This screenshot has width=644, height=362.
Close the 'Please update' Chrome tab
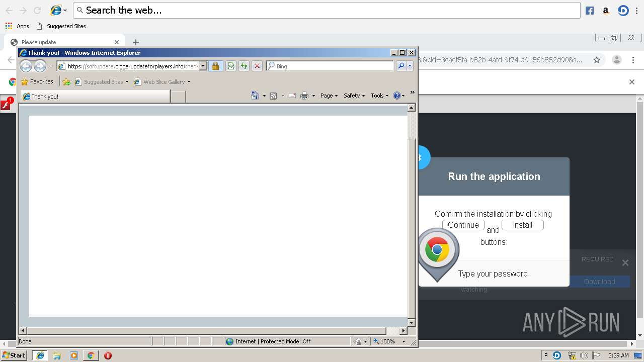pos(117,42)
